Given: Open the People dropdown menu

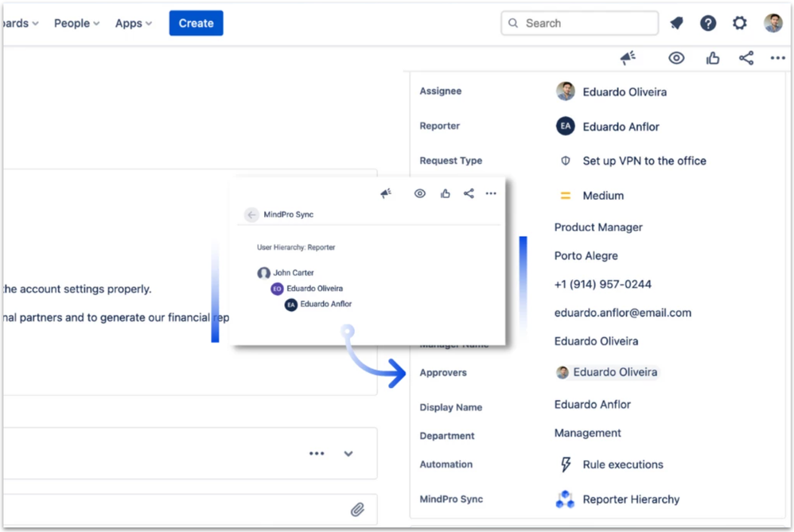Looking at the screenshot, I should point(76,23).
